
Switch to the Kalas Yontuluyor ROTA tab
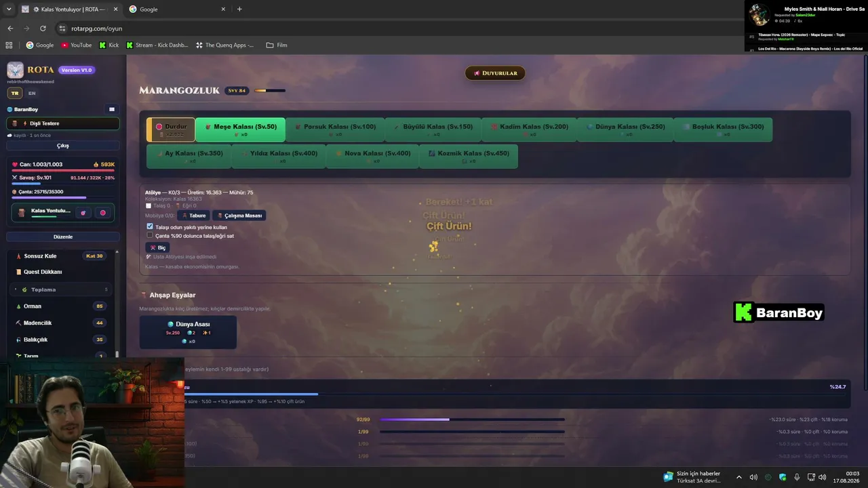tap(70, 9)
